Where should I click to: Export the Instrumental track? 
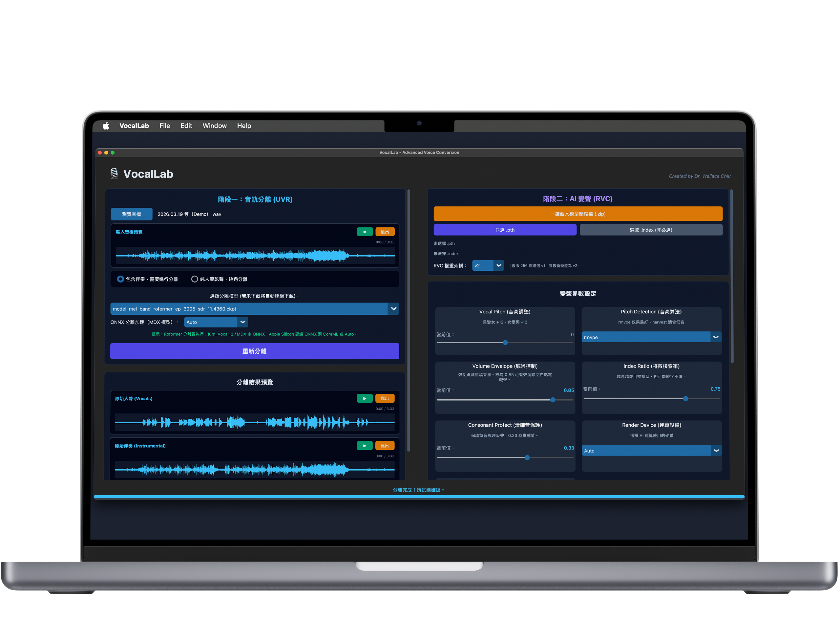click(x=385, y=446)
